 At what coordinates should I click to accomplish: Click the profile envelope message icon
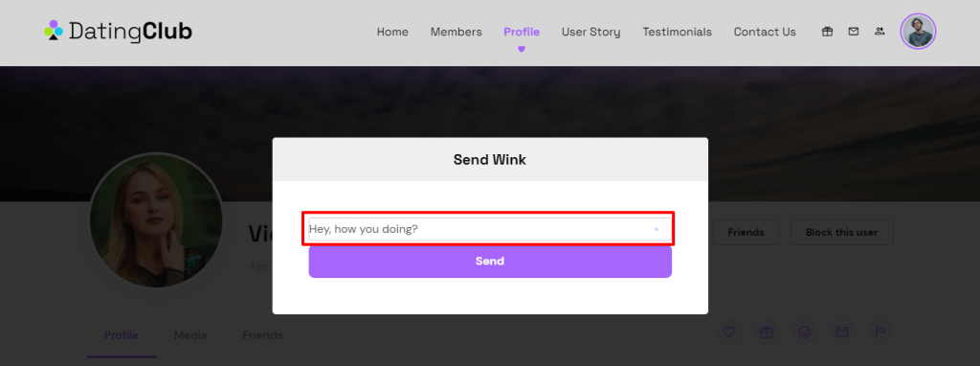point(842,332)
